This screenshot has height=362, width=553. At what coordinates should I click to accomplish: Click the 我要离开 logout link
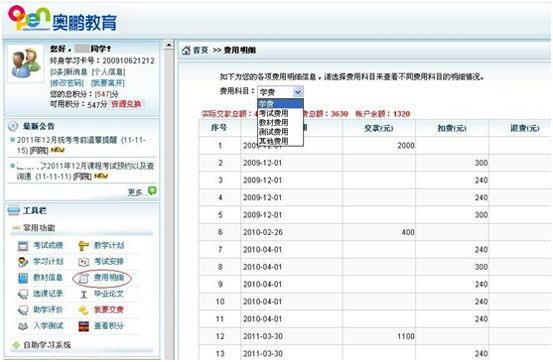tap(108, 83)
